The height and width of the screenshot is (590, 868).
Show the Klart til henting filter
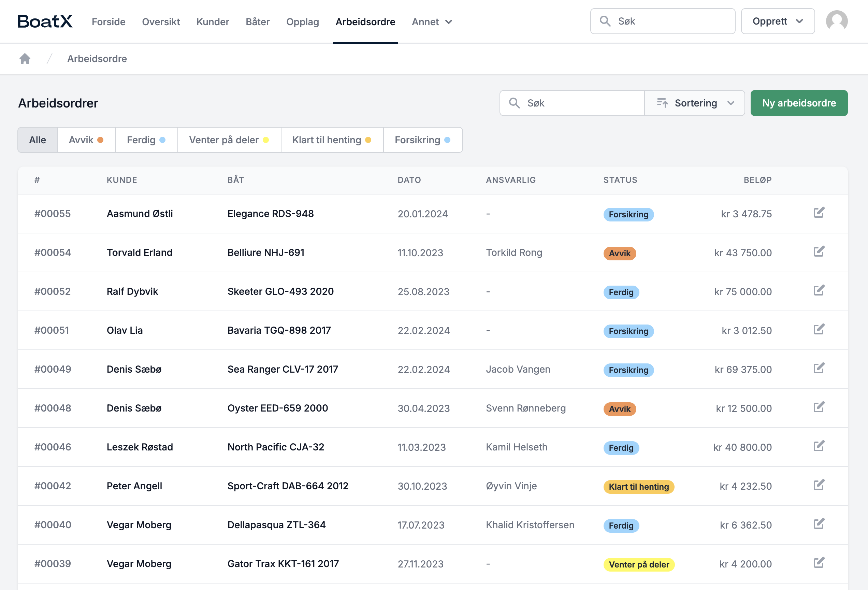coord(331,140)
